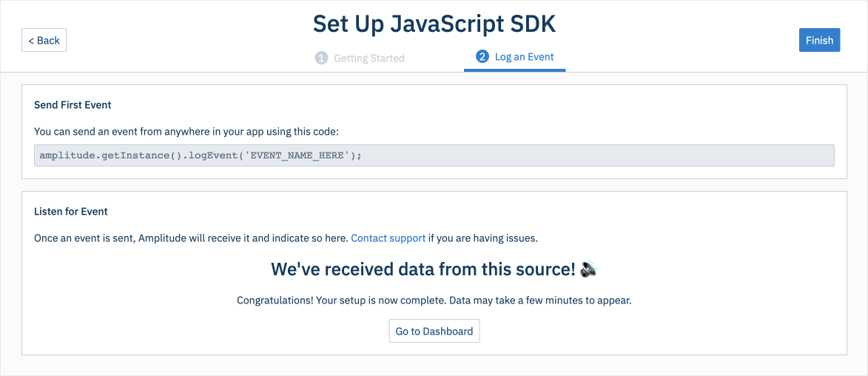
Task: Click the 'EVENT_NAME_HERE' placeholder in code
Action: (x=297, y=155)
